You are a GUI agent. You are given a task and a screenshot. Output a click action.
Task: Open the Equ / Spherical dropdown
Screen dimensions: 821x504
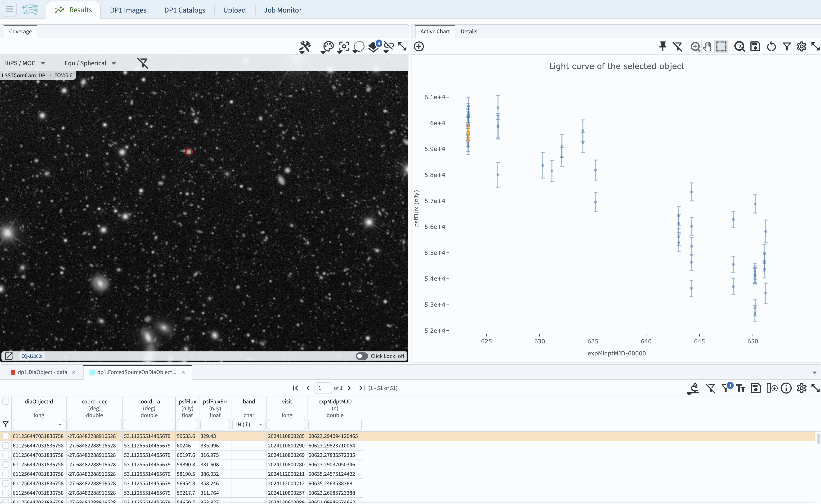(89, 63)
